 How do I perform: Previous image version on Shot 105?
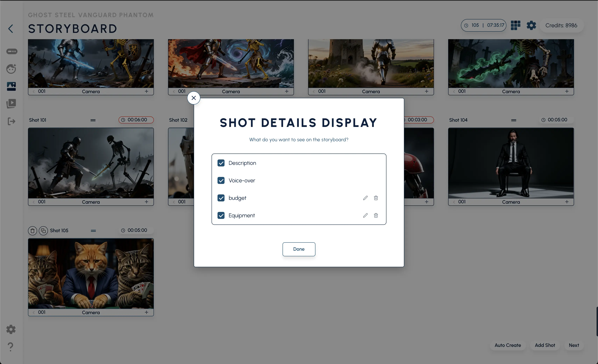click(x=34, y=312)
